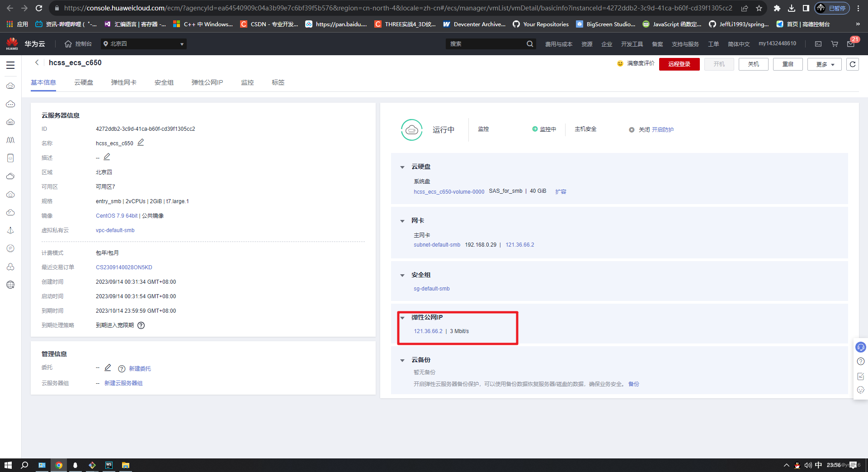Open the CloudShell terminal icon in header
Screen dimensions: 868x472
click(818, 44)
